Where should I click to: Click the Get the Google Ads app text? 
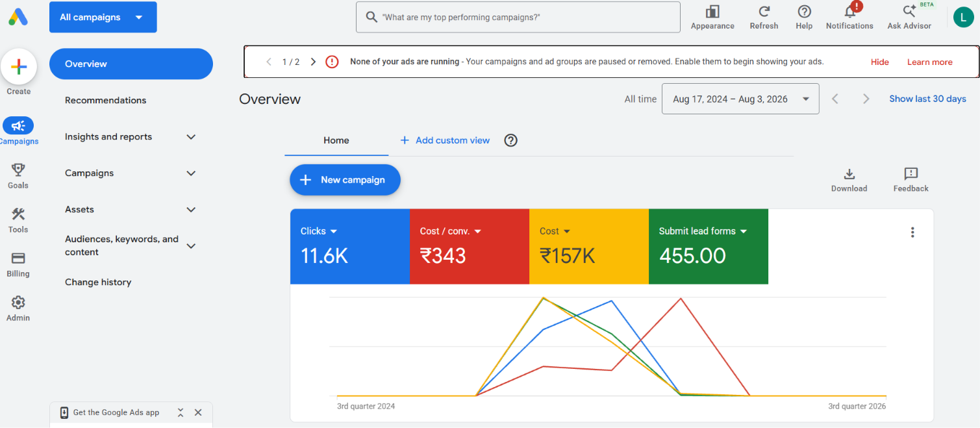click(116, 412)
